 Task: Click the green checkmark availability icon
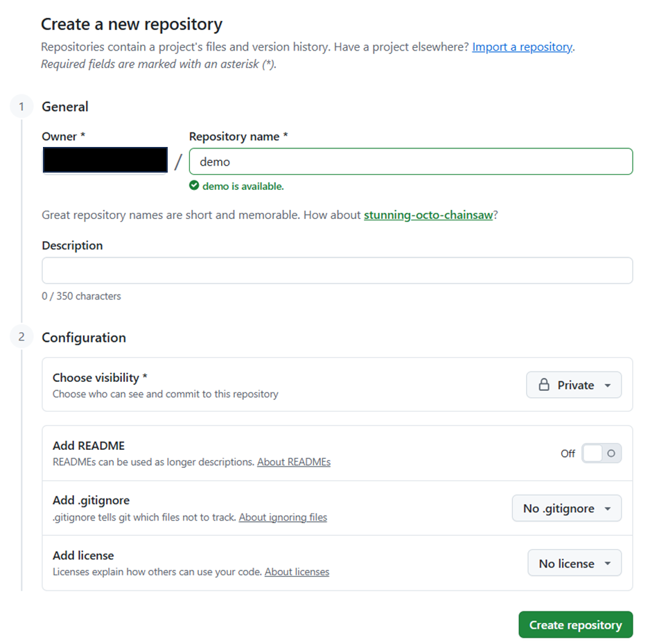tap(195, 186)
